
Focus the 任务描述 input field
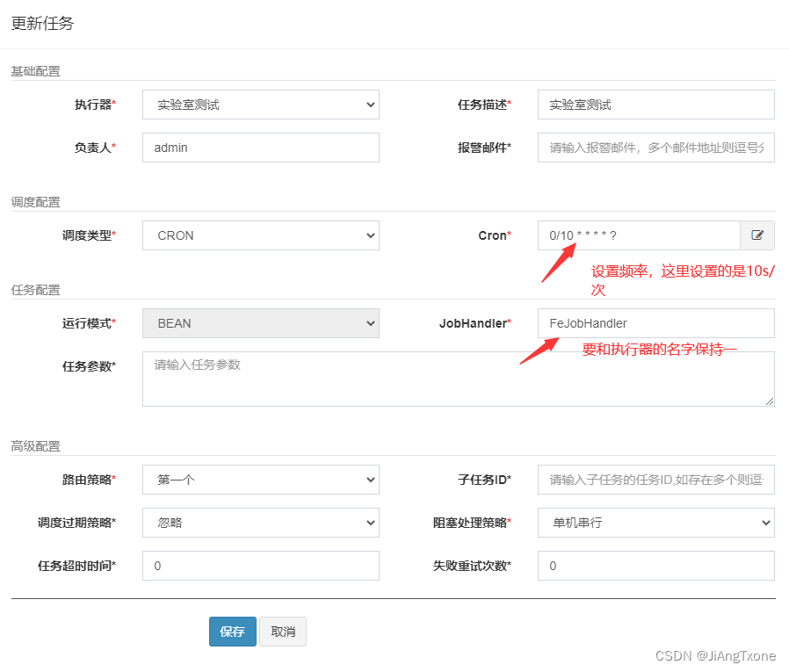click(656, 105)
